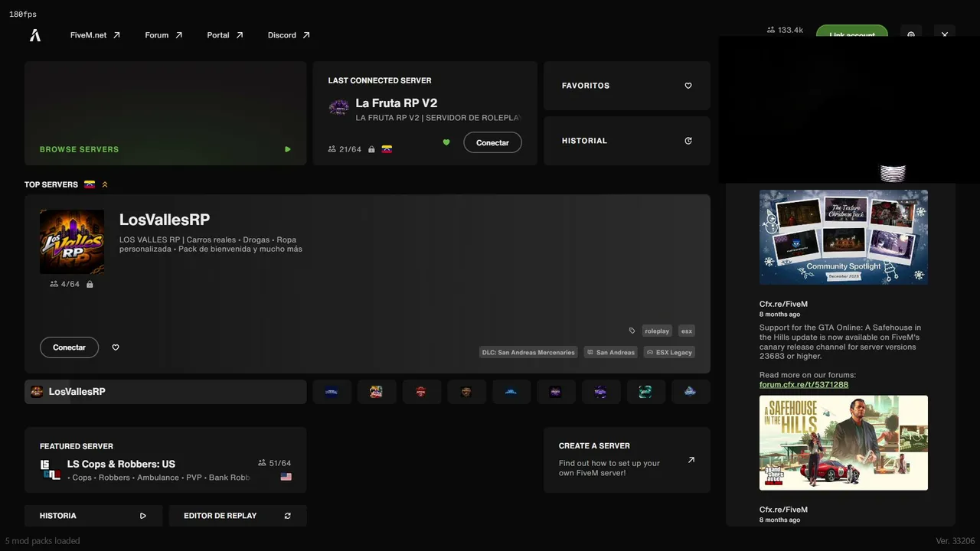Click the 4/64 player count

point(64,284)
